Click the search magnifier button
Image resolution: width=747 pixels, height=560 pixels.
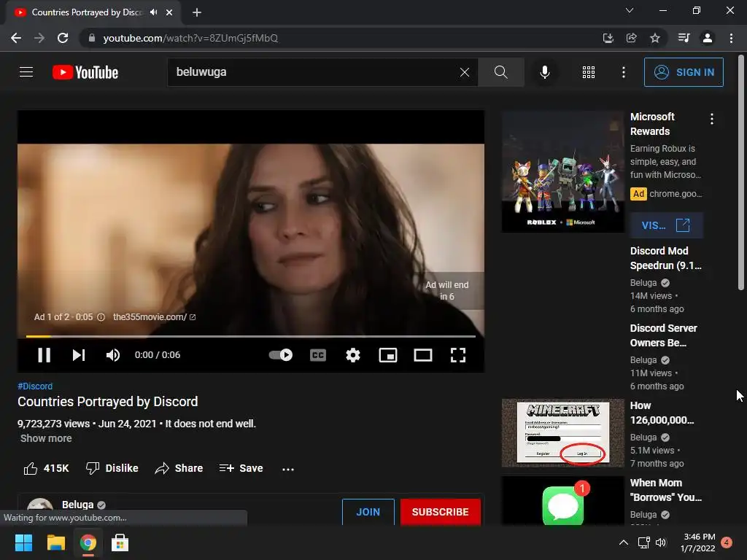tap(500, 72)
